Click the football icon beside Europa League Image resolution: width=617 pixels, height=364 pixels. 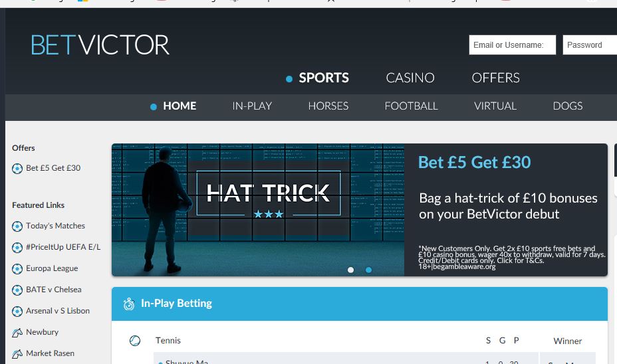[x=17, y=269]
